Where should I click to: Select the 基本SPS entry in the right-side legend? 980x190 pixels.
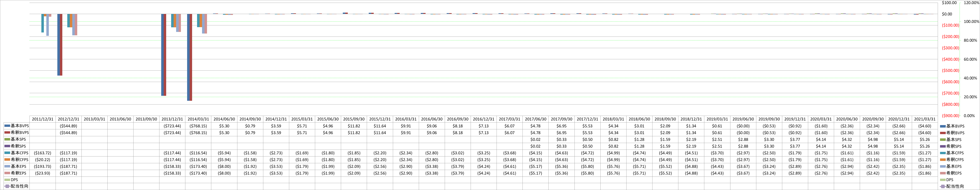coord(951,140)
